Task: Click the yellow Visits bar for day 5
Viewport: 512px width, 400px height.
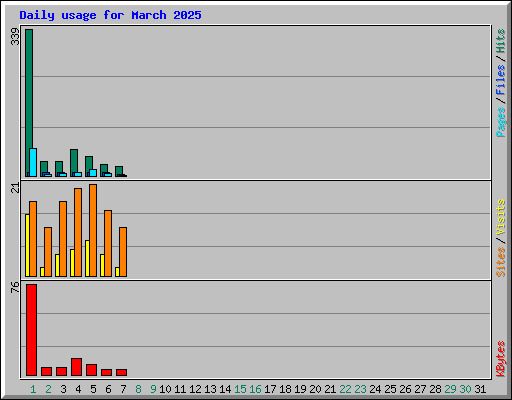Action: (87, 258)
